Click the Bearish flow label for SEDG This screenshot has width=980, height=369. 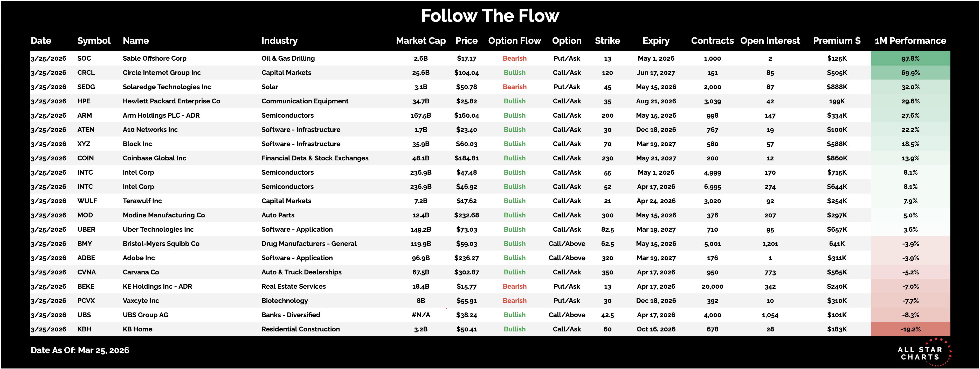[514, 87]
